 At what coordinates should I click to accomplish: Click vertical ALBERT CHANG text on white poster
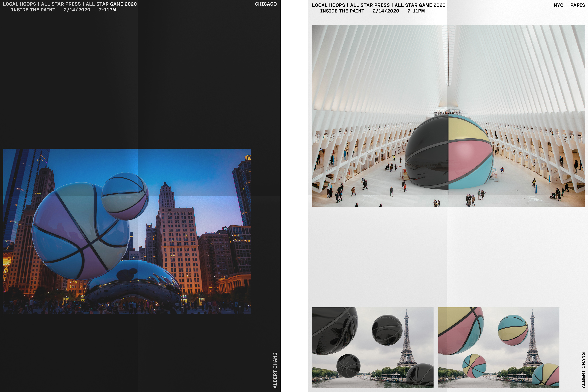583,370
